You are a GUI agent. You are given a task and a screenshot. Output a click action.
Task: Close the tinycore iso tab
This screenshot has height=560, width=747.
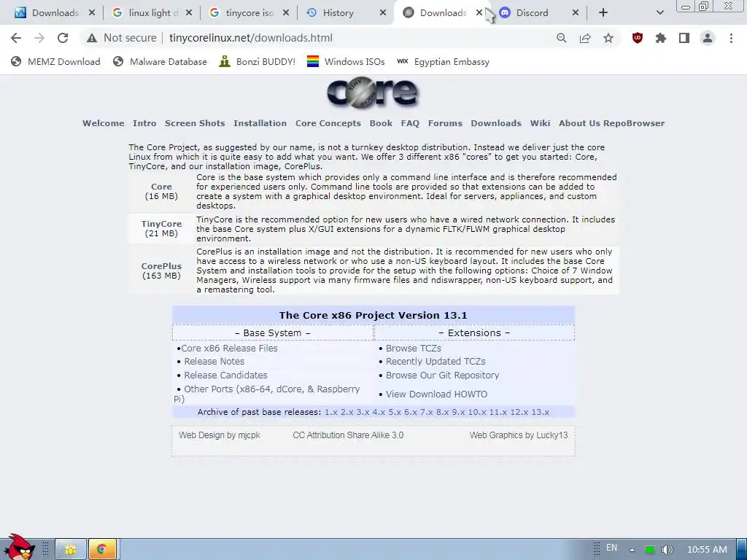tap(286, 13)
